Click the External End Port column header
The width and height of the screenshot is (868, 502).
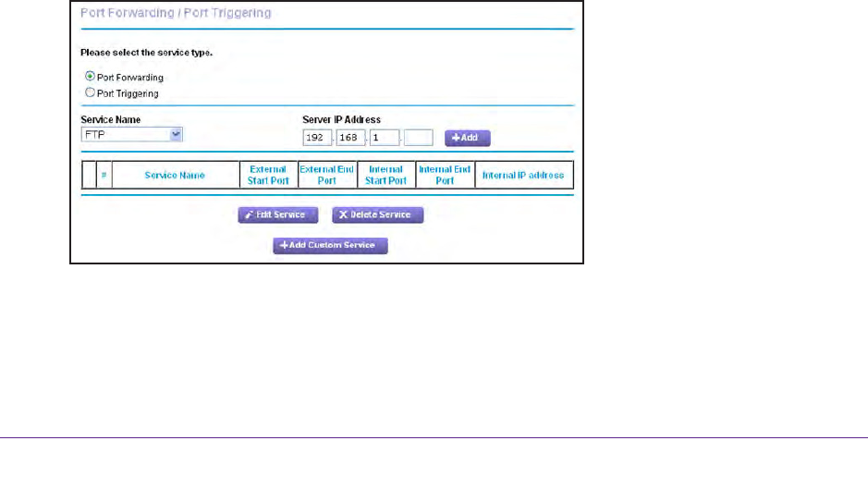[326, 175]
